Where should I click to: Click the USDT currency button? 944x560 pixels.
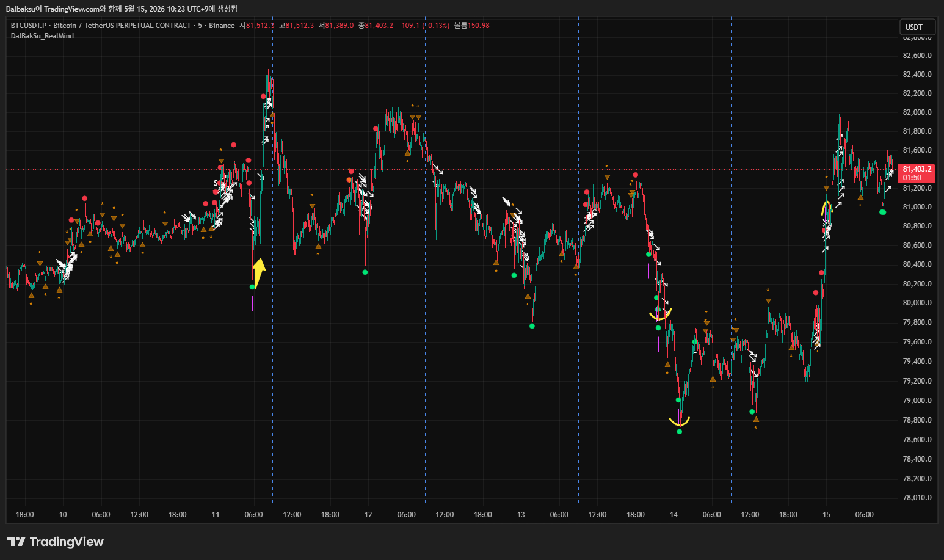(917, 27)
